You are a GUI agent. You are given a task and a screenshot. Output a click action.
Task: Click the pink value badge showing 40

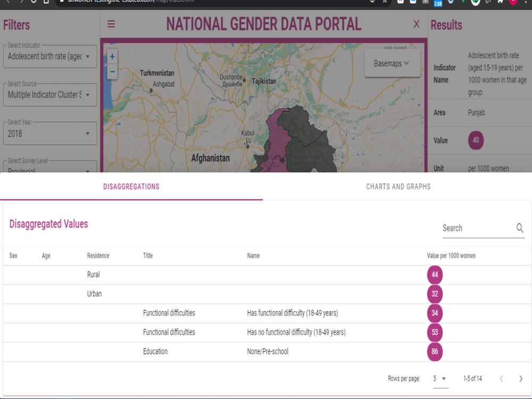pyautogui.click(x=476, y=140)
